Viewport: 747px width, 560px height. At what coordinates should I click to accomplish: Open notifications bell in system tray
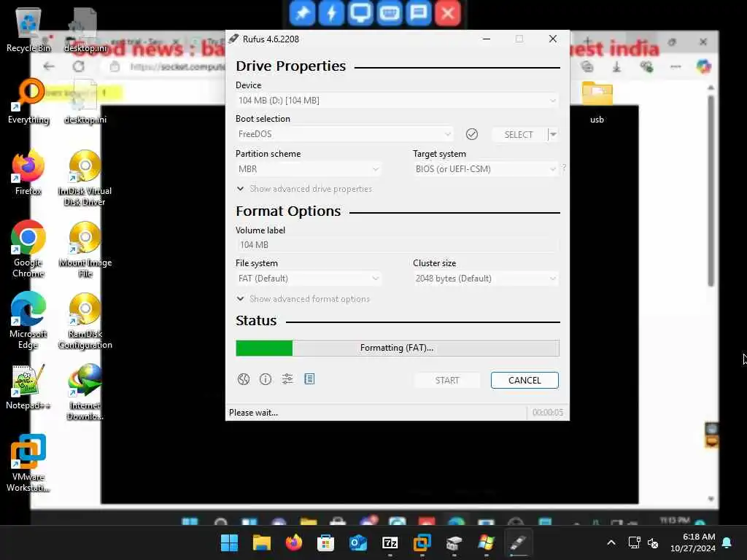pos(727,542)
